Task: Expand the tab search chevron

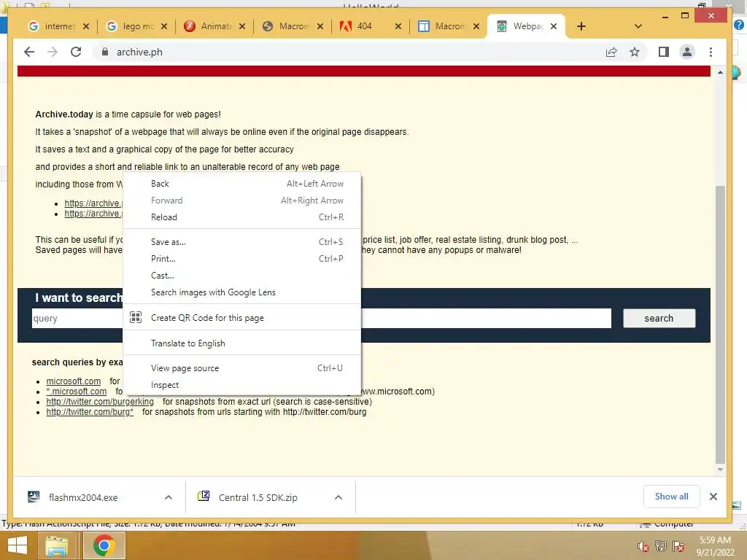Action: pos(638,26)
